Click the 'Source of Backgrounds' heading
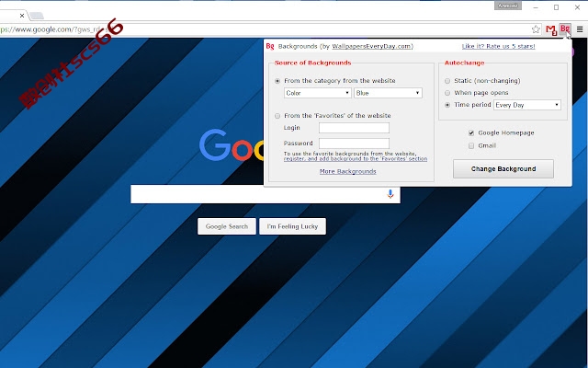 [x=312, y=63]
